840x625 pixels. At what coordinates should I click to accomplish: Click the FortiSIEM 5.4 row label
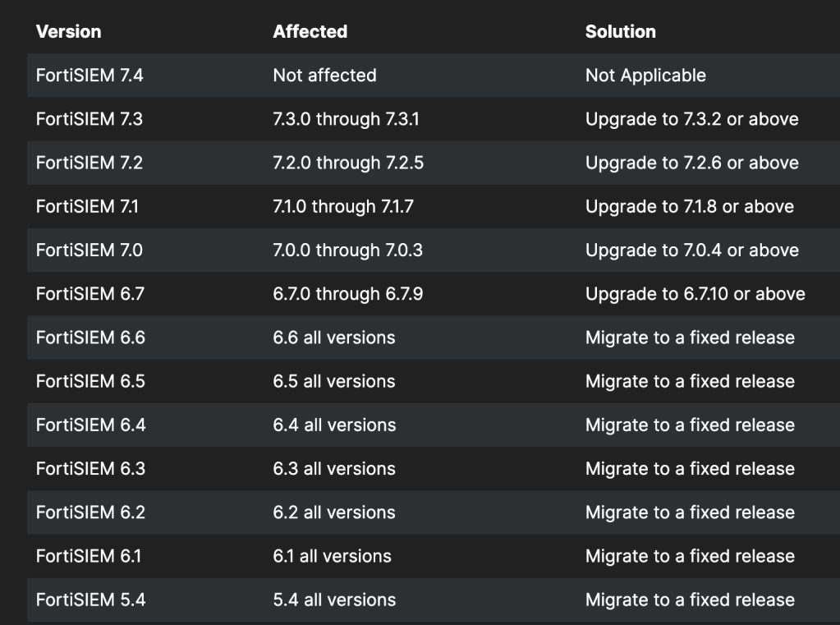tap(90, 600)
